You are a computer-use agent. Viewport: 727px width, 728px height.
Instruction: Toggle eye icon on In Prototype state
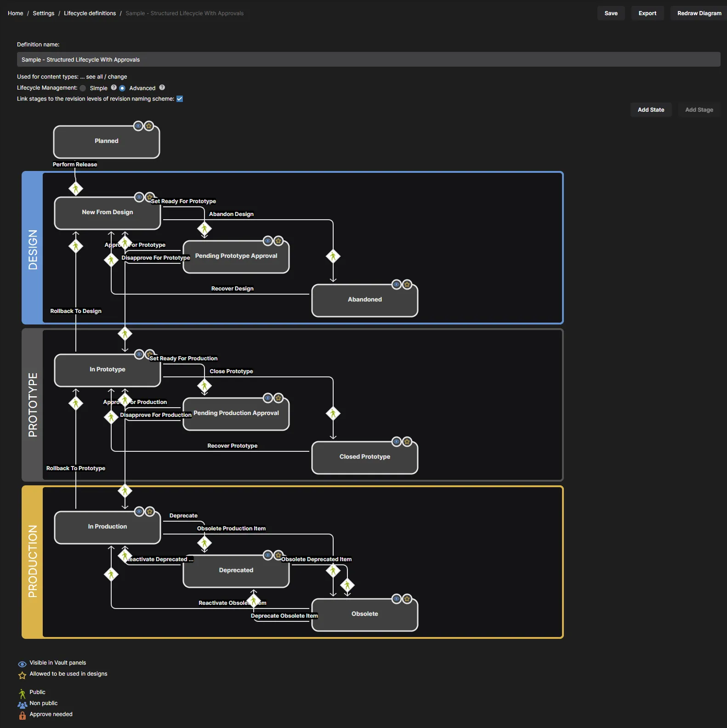point(139,354)
